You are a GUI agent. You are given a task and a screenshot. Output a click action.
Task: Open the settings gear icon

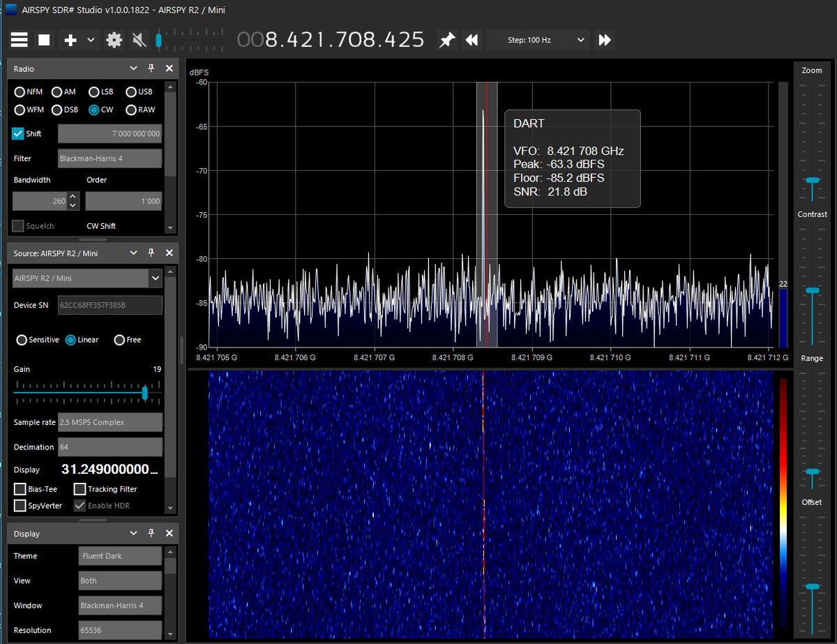pos(114,40)
